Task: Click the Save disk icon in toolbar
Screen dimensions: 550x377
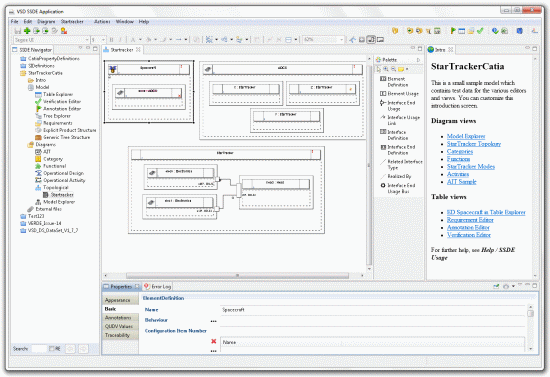Action: 18,31
